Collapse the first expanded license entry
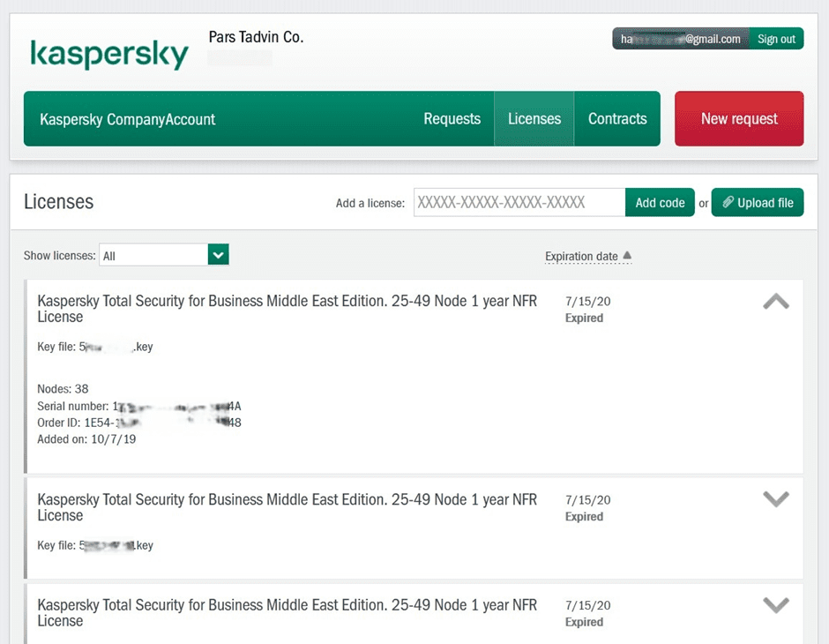Viewport: 829px width, 644px height. tap(775, 302)
